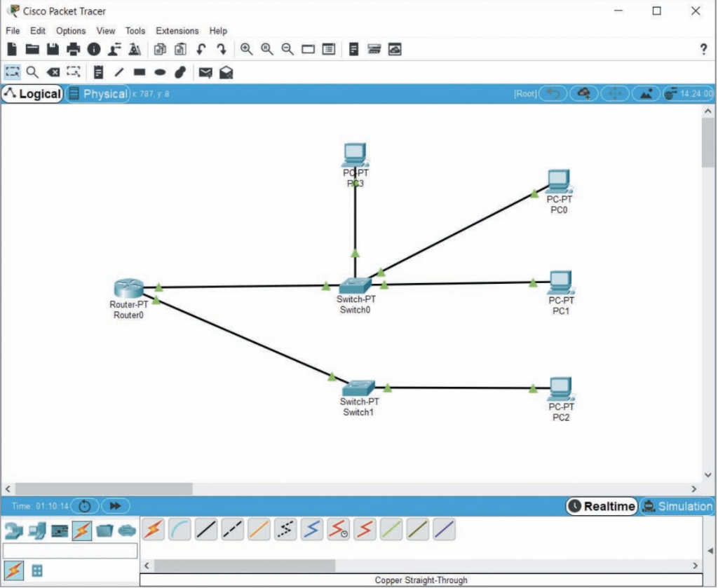This screenshot has width=718, height=588.
Task: Select the Console cable type
Action: (179, 529)
